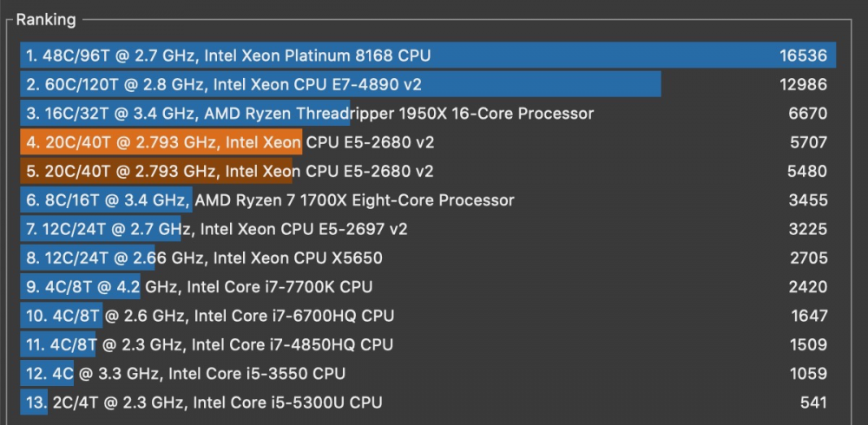Click the 16536 score value
The height and width of the screenshot is (425, 868).
pyautogui.click(x=803, y=56)
